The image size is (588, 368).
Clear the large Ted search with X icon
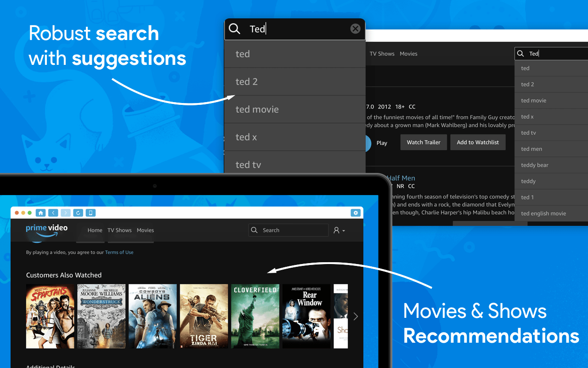[355, 29]
